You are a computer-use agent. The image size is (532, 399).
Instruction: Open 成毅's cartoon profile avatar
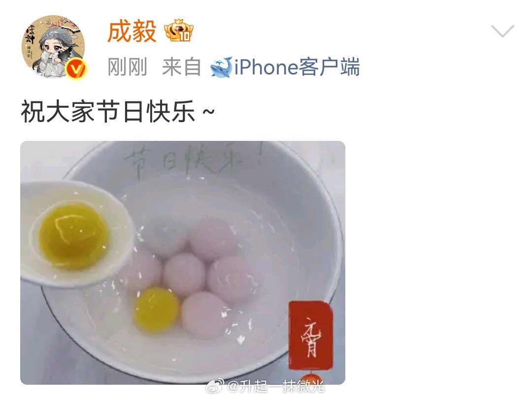pos(53,46)
